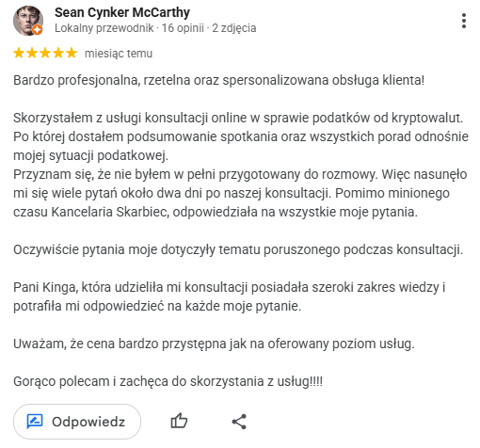This screenshot has height=448, width=480.
Task: Click the Pani Kinga paragraph text
Action: [x=230, y=296]
